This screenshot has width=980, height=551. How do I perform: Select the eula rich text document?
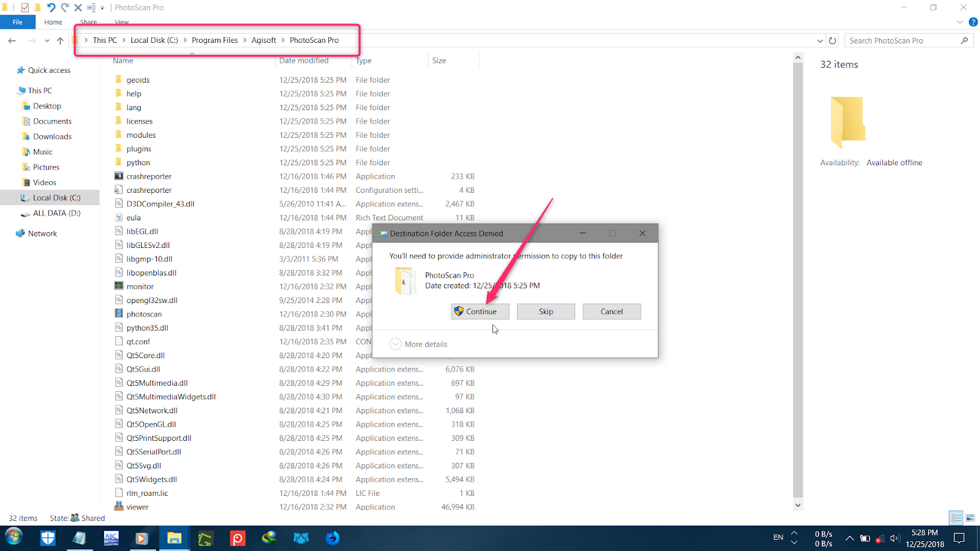click(134, 218)
